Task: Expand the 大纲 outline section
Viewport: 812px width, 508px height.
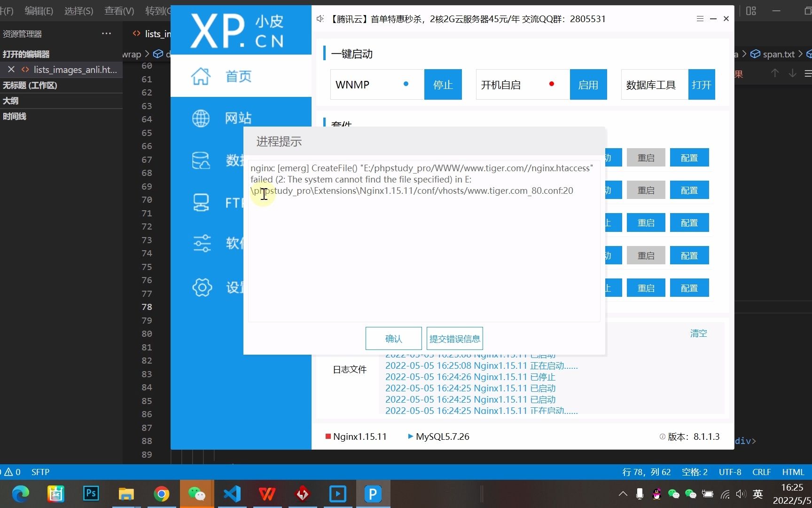Action: 61,101
